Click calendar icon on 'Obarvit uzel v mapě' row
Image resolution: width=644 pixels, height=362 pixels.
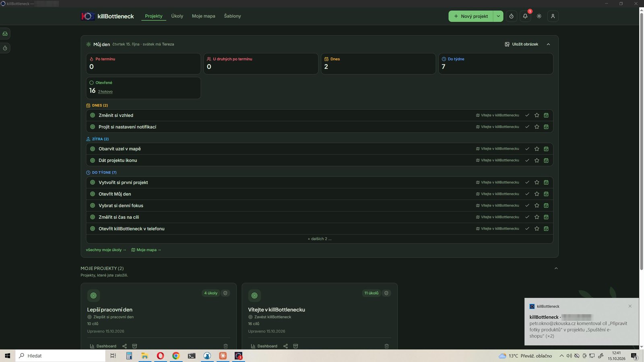(546, 149)
